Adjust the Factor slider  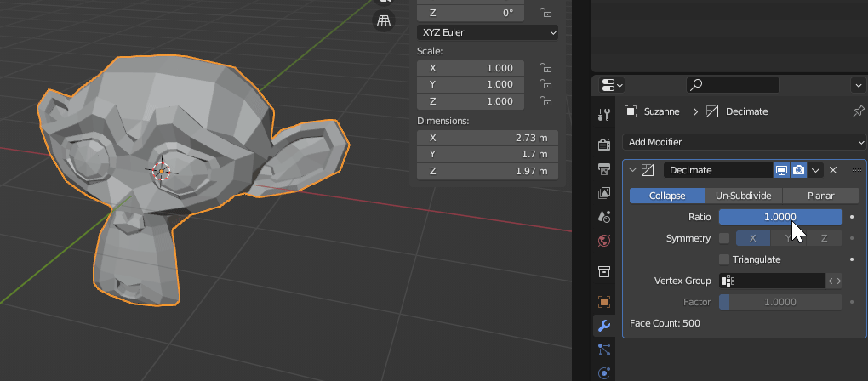(780, 302)
